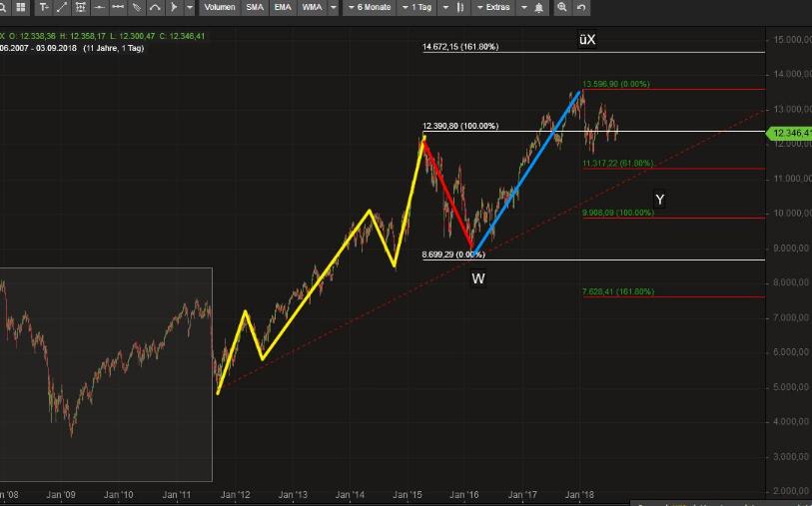The height and width of the screenshot is (506, 812).
Task: Open the candlestick chart type dropdown
Action: (454, 7)
